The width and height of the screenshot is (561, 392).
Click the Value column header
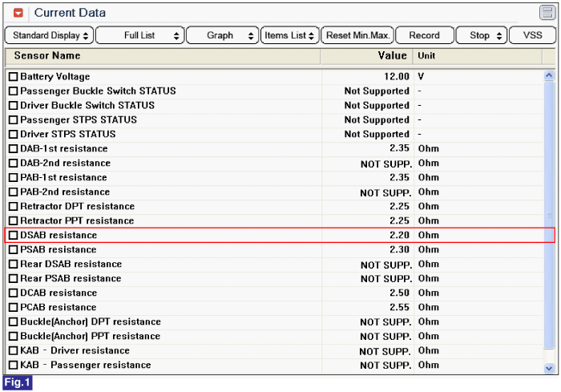pos(367,56)
